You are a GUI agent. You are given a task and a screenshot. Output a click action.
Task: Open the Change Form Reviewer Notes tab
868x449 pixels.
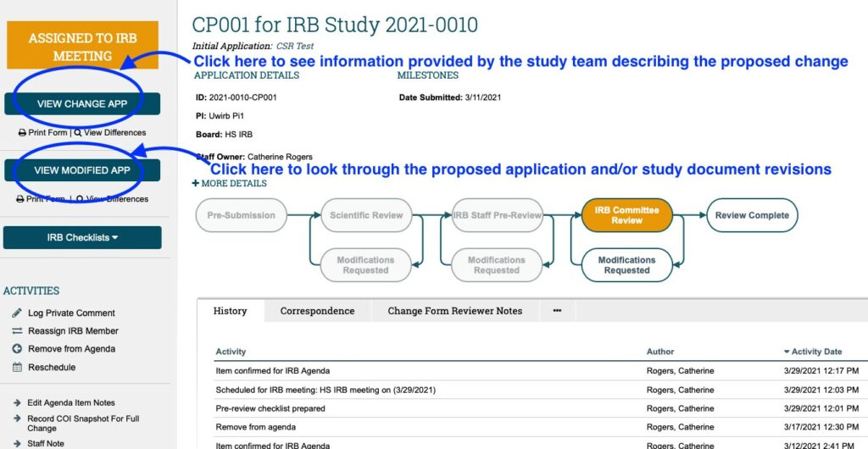tap(454, 311)
